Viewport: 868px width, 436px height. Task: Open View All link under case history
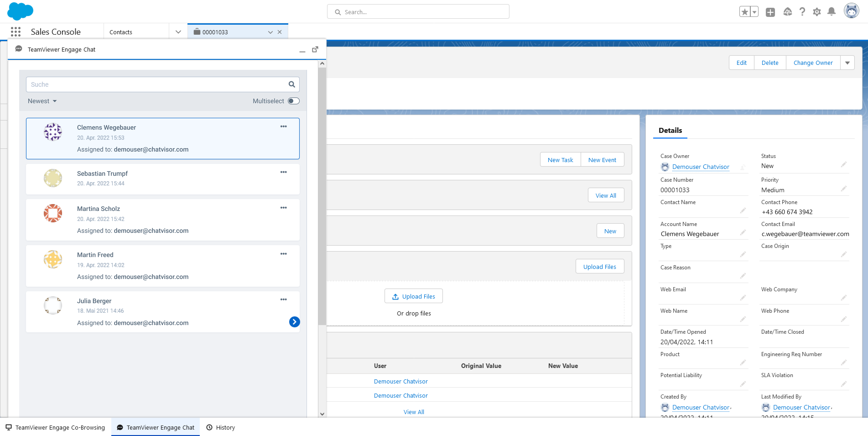(414, 412)
